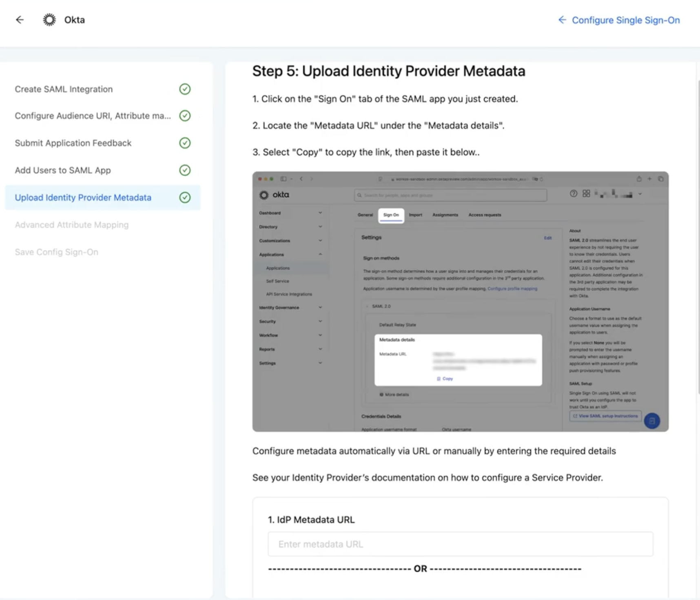Click the "Okta" title text in header

pos(74,20)
